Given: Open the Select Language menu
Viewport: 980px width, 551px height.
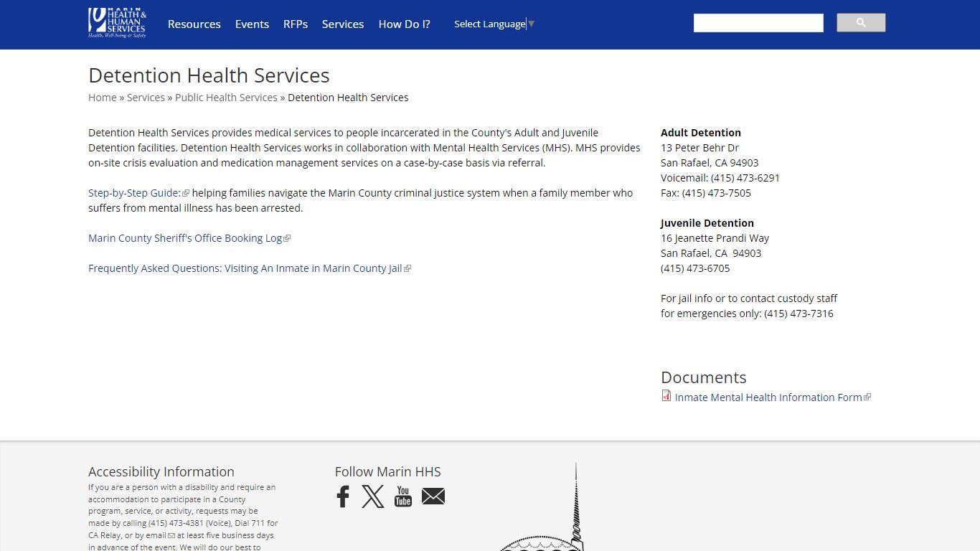Looking at the screenshot, I should coord(494,24).
